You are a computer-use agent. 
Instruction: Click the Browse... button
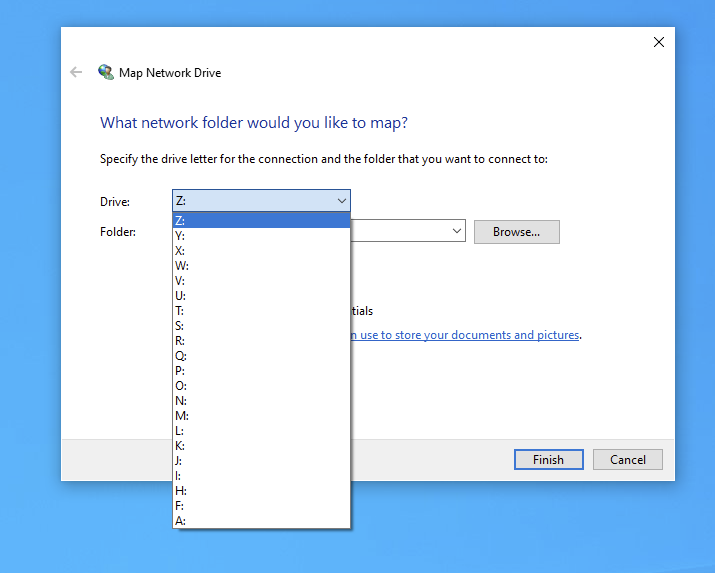click(x=516, y=232)
